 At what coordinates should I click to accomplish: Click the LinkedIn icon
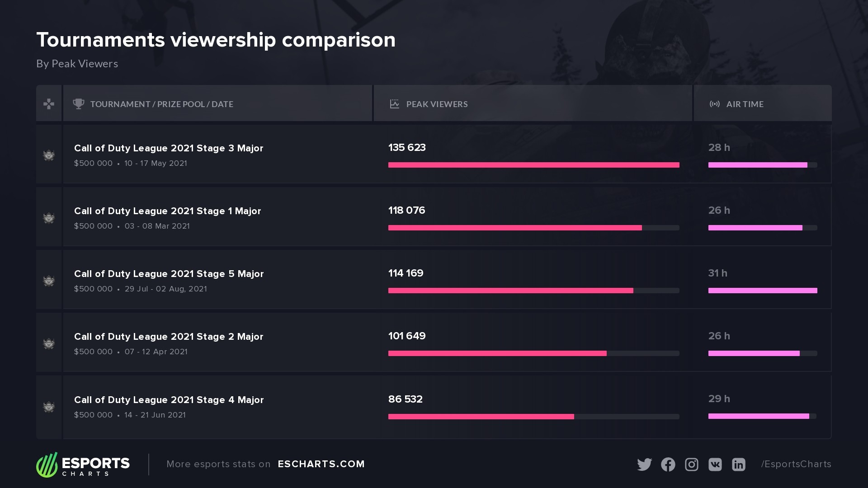tap(738, 465)
